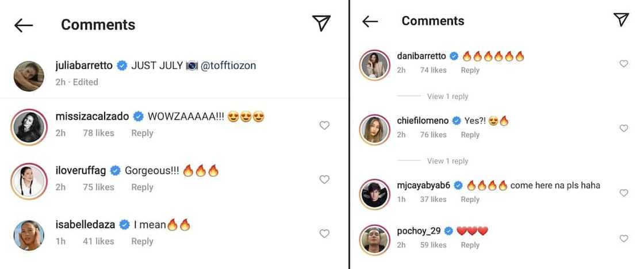
Task: Reply to missizacalzado's comment
Action: (142, 133)
